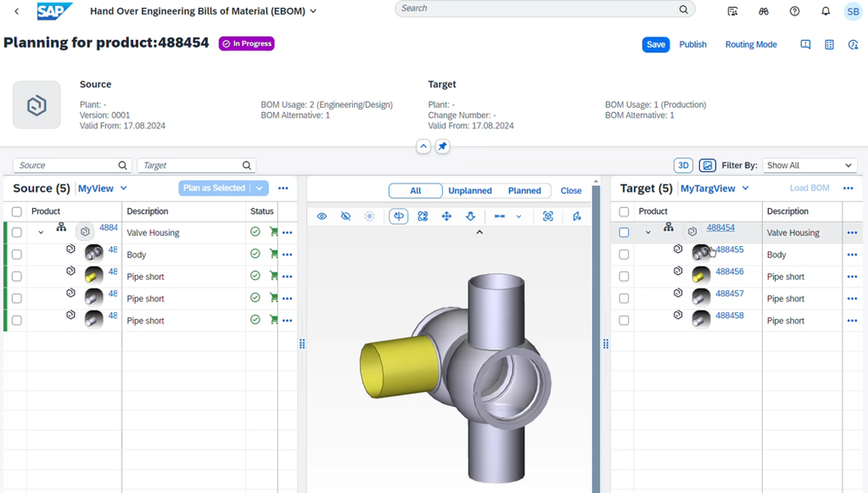Switch to the Planned tab
868x493 pixels.
point(524,191)
